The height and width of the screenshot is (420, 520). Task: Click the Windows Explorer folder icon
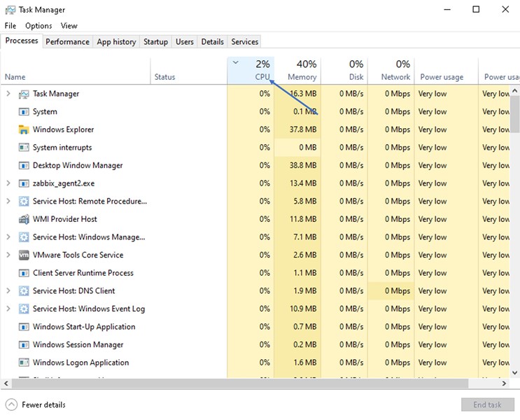click(24, 129)
